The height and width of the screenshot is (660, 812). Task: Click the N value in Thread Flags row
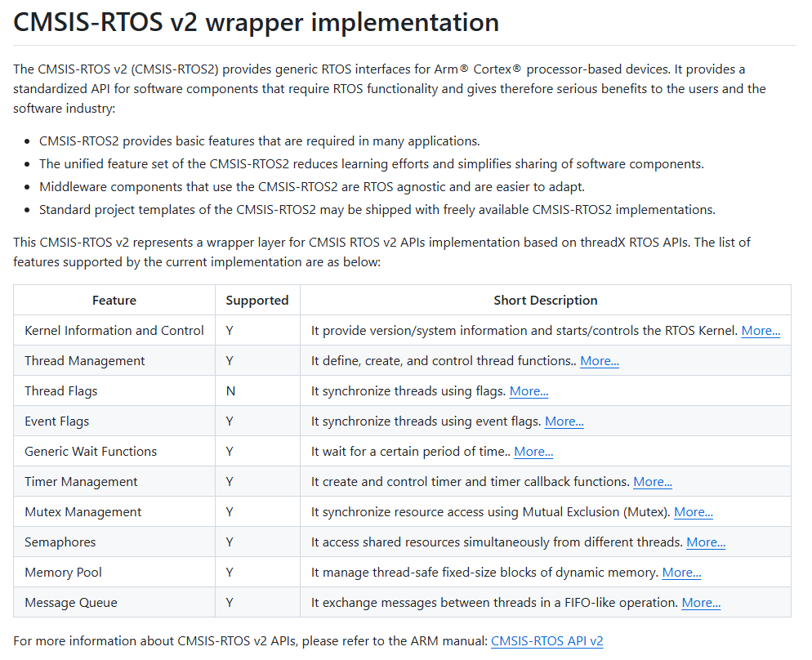click(230, 391)
